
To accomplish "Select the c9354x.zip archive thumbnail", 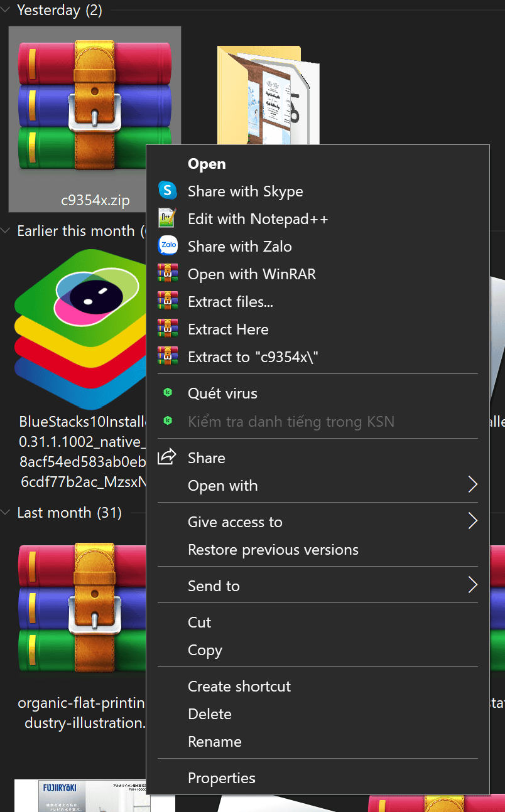I will 94,100.
